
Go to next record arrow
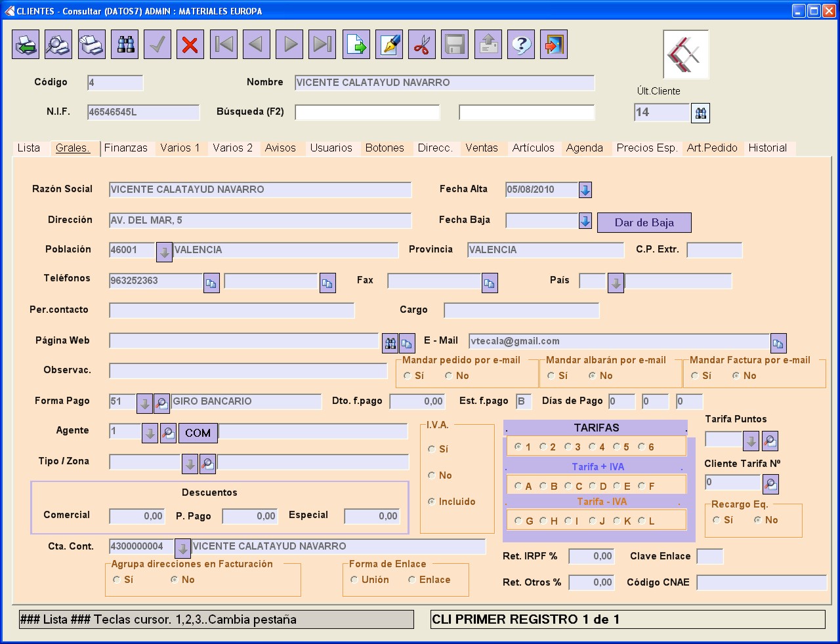pos(289,45)
